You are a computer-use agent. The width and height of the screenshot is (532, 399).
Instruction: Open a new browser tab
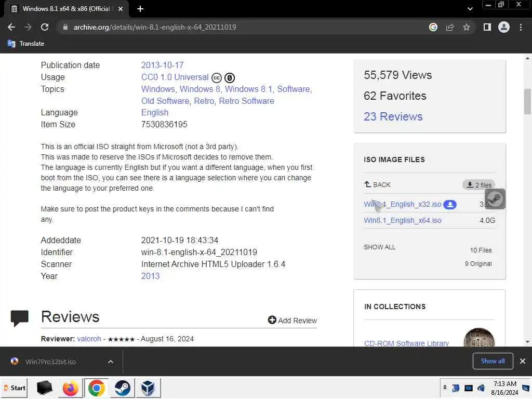[x=140, y=9]
